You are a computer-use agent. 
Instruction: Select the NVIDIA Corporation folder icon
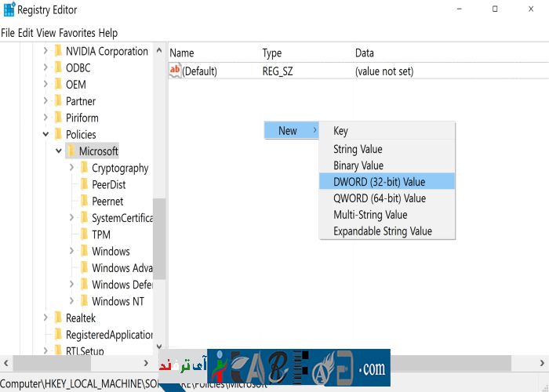coord(58,52)
